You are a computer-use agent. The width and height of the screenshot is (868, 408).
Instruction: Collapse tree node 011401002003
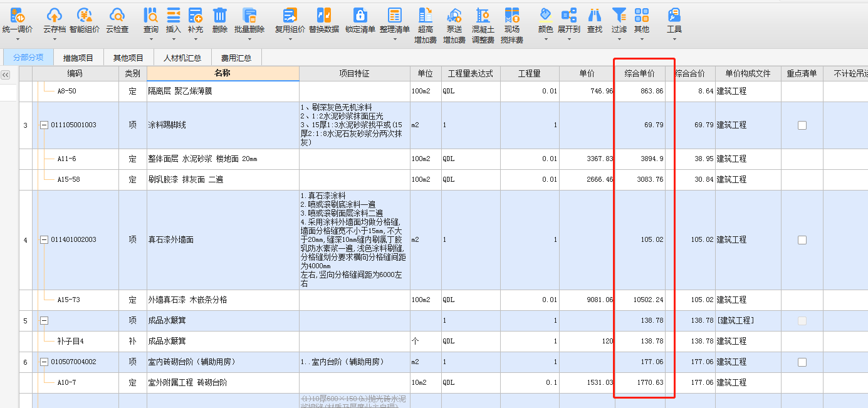pos(44,240)
